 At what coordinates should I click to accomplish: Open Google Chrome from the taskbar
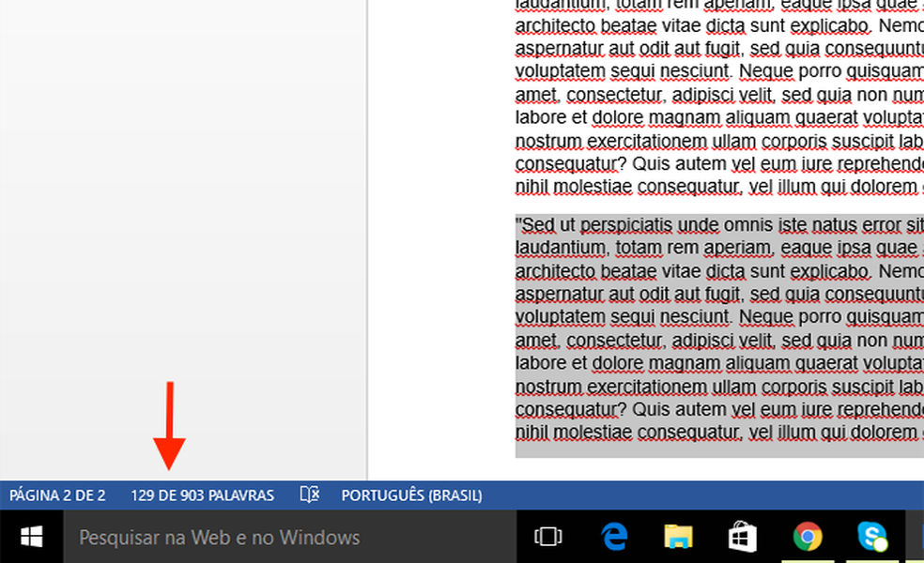808,537
